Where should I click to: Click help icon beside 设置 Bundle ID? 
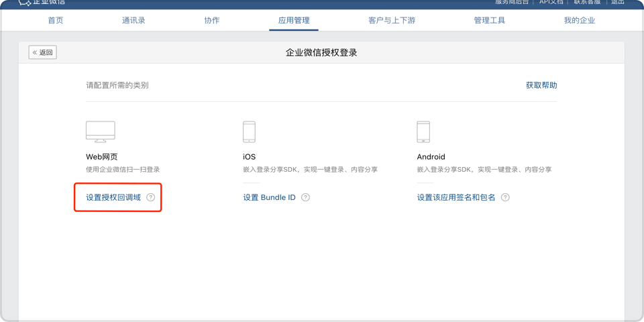click(x=306, y=197)
